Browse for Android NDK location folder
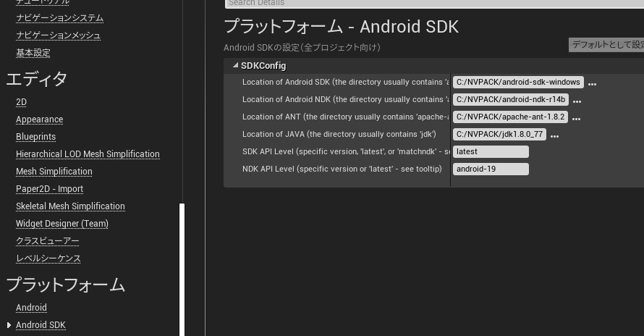Image resolution: width=644 pixels, height=336 pixels. pos(577,101)
